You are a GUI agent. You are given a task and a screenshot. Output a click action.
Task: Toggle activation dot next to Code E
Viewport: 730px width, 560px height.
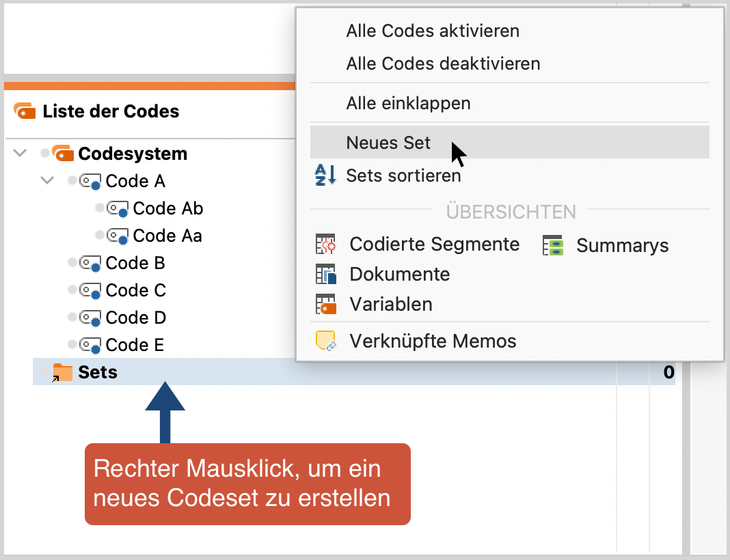point(72,344)
